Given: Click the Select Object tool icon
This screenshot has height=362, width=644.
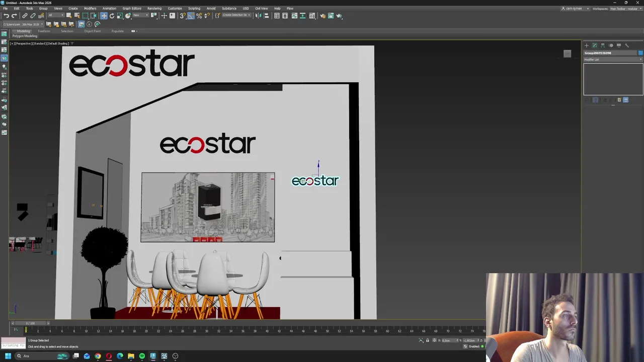Looking at the screenshot, I should pyautogui.click(x=69, y=16).
